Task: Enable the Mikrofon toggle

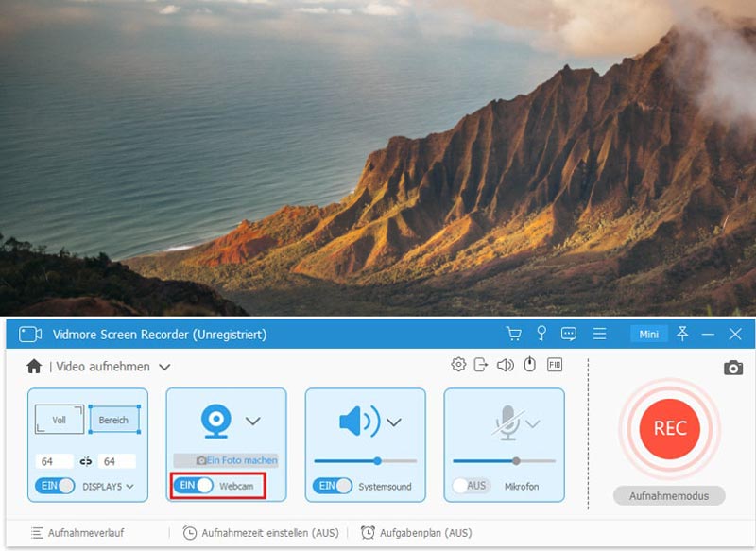Action: [x=471, y=486]
